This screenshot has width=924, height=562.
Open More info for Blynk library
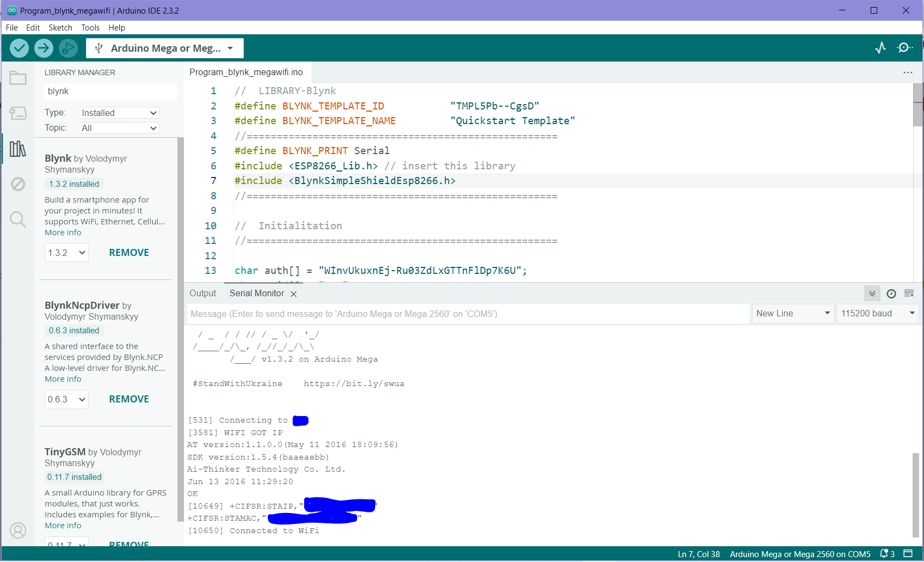coord(63,233)
